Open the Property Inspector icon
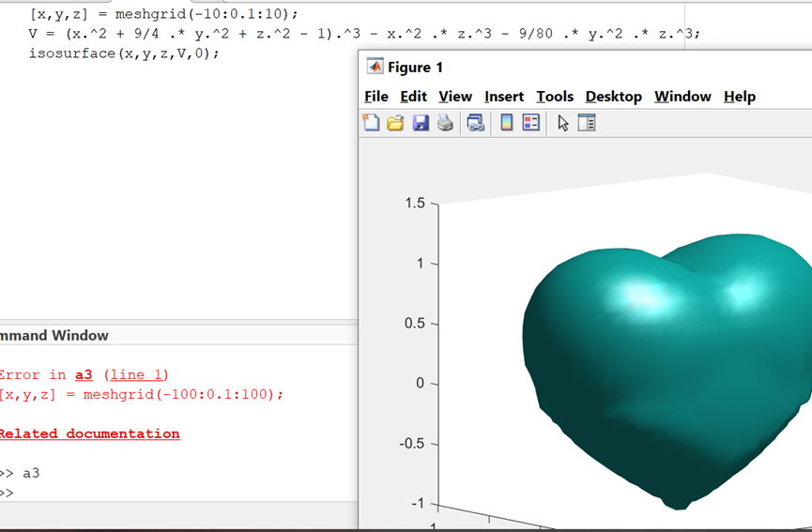 click(587, 123)
